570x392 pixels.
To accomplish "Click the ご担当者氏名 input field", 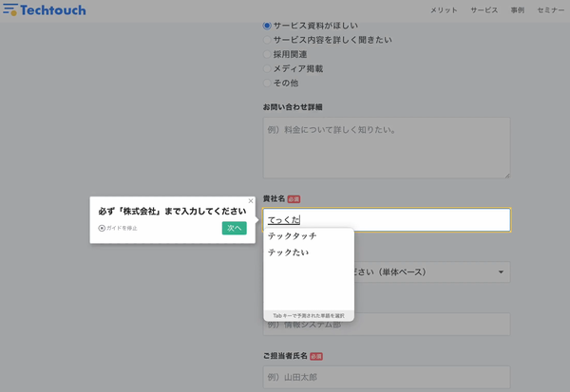I will (x=386, y=377).
